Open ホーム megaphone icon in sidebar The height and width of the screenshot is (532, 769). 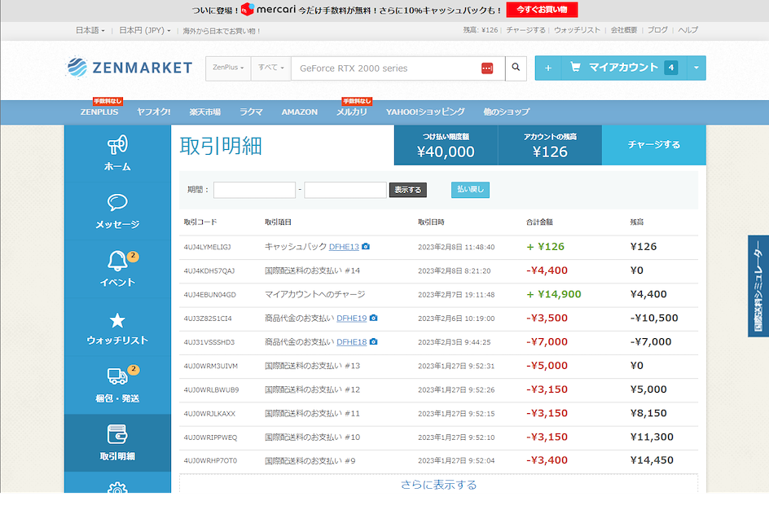coord(117,145)
